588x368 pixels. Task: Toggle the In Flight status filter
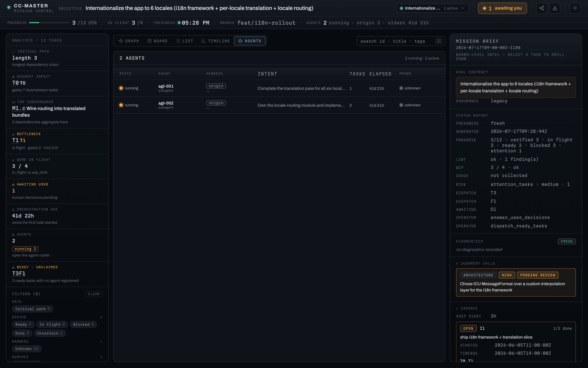click(52, 324)
